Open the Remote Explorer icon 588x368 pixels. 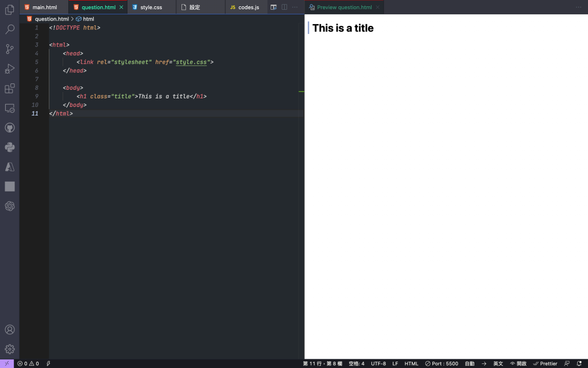10,108
